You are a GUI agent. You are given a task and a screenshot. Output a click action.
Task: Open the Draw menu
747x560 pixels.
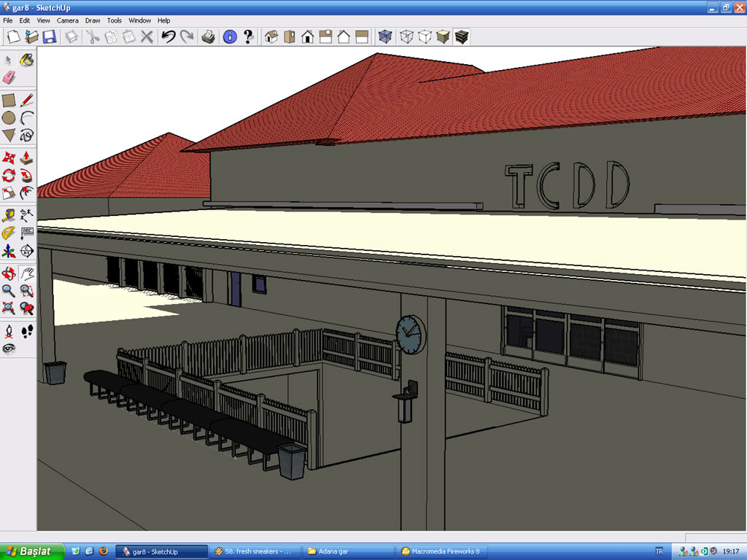point(93,20)
